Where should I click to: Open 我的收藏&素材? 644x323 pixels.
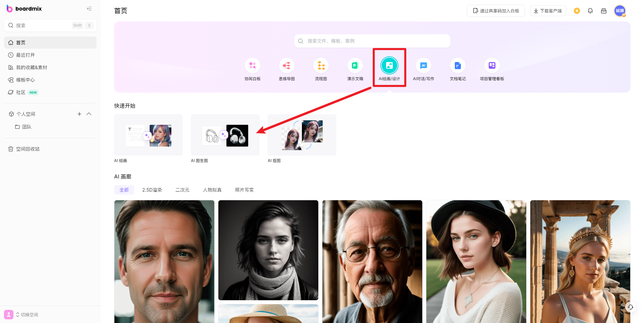coord(50,67)
